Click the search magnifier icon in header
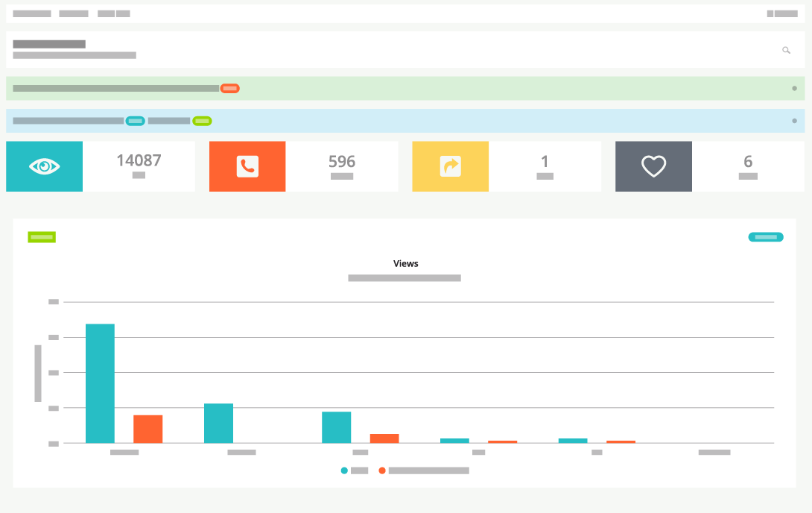Viewport: 812px width, 513px height. point(786,50)
